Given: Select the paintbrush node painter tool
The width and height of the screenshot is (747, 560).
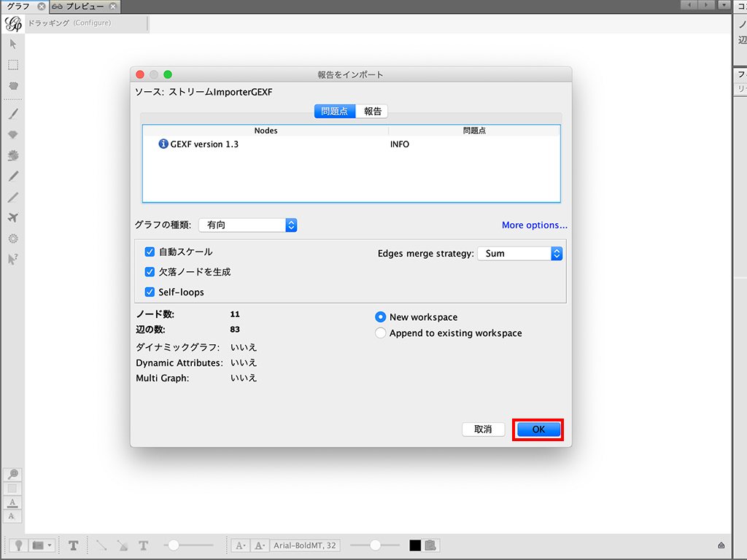Looking at the screenshot, I should coord(13,114).
